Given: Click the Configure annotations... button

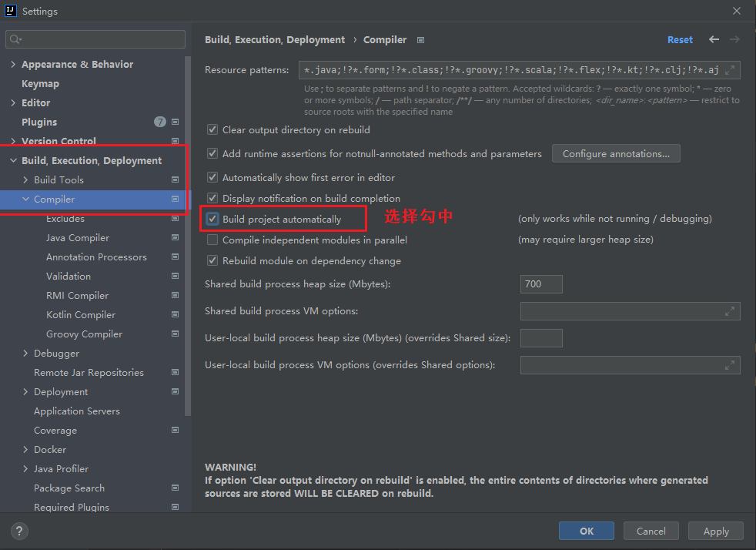Looking at the screenshot, I should pos(616,153).
